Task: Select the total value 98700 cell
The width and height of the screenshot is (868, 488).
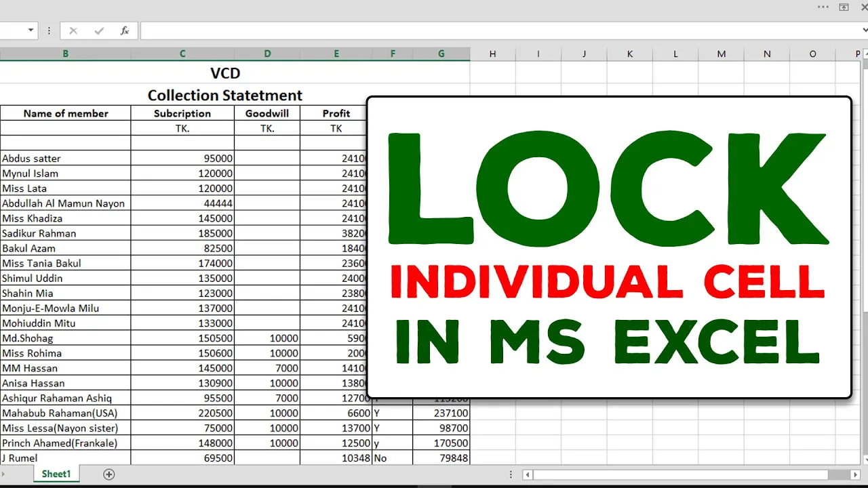Action: click(441, 428)
